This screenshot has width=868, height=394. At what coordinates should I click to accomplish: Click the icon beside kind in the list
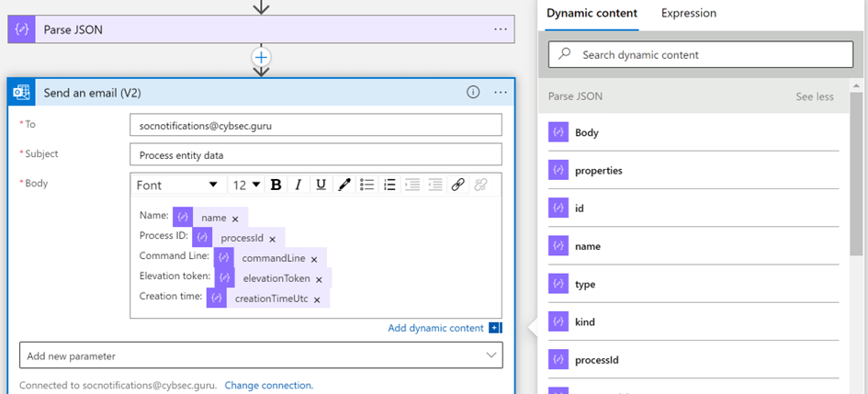(x=558, y=322)
